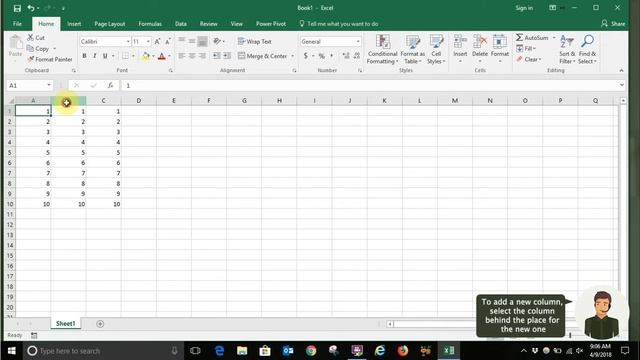
Task: Click the Share button
Action: (613, 24)
